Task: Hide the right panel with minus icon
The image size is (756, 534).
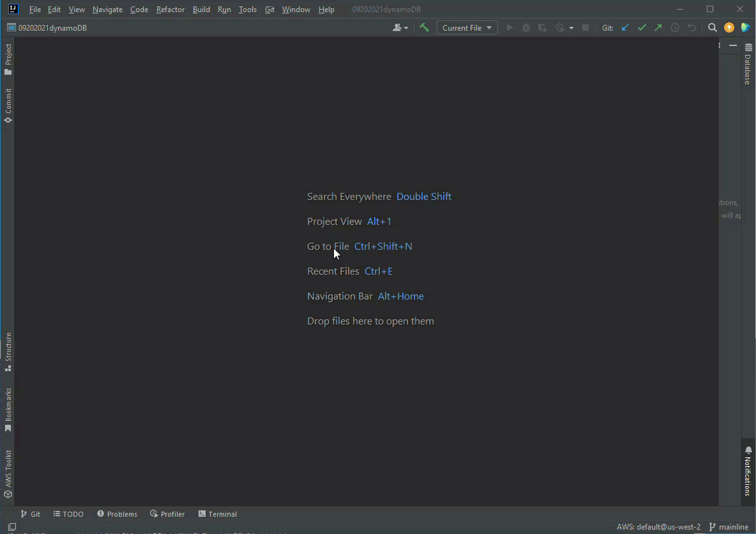Action: pos(733,45)
